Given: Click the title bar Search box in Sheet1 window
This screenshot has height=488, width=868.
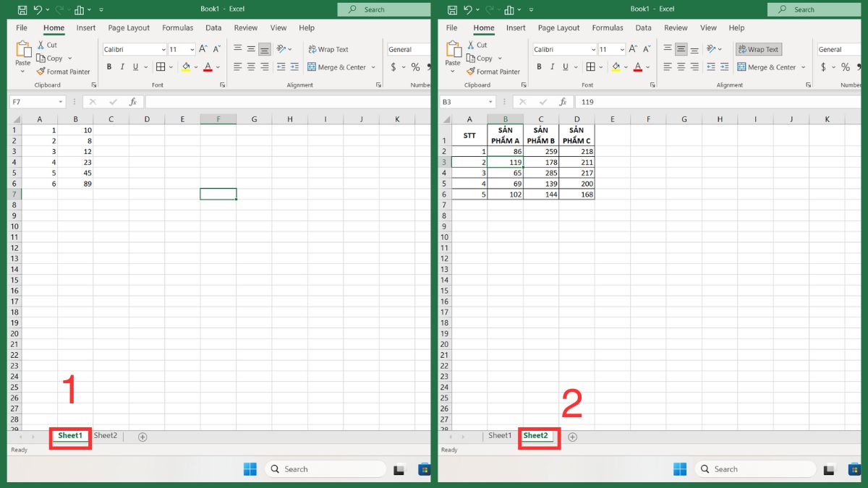Looking at the screenshot, I should (x=383, y=9).
